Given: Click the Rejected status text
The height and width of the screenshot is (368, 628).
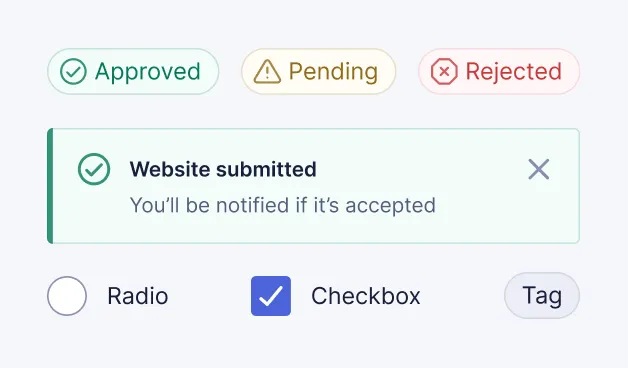Looking at the screenshot, I should tap(514, 72).
